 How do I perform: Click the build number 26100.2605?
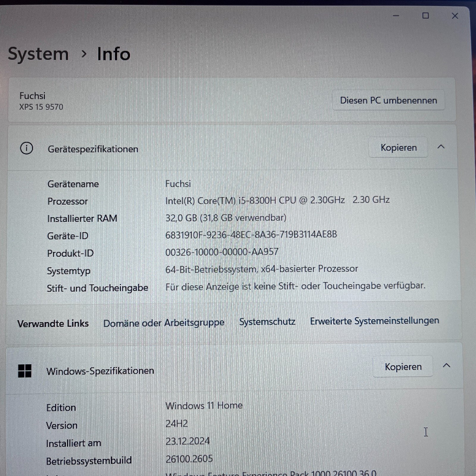(189, 459)
